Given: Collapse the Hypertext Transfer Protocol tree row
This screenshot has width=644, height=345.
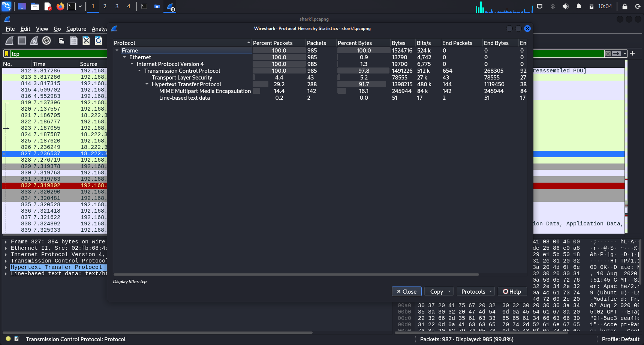Looking at the screenshot, I should [x=147, y=84].
